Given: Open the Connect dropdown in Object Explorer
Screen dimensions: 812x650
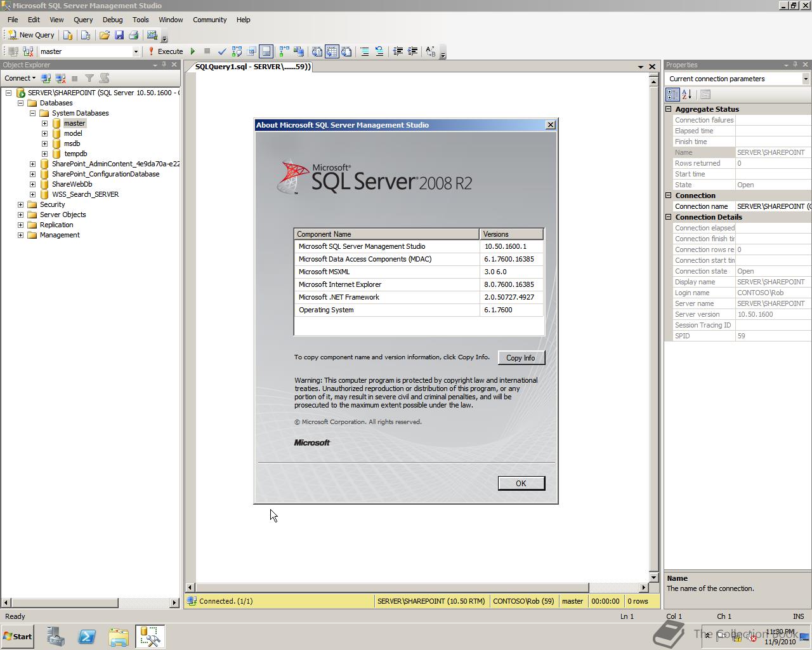Looking at the screenshot, I should click(x=20, y=78).
